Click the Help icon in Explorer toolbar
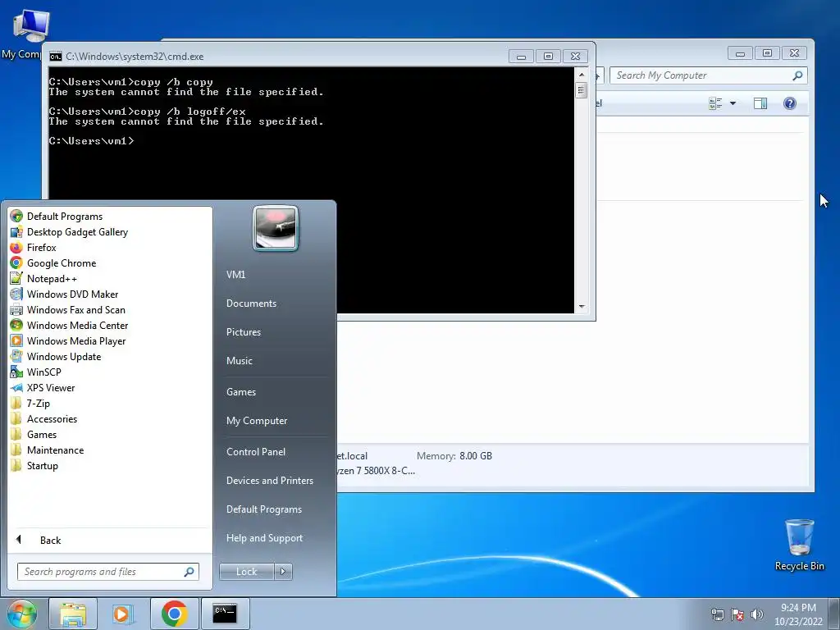 790,103
